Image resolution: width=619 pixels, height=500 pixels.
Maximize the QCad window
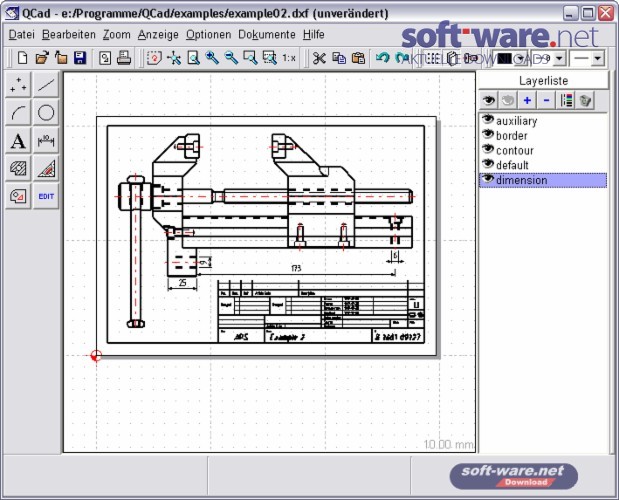pos(588,13)
